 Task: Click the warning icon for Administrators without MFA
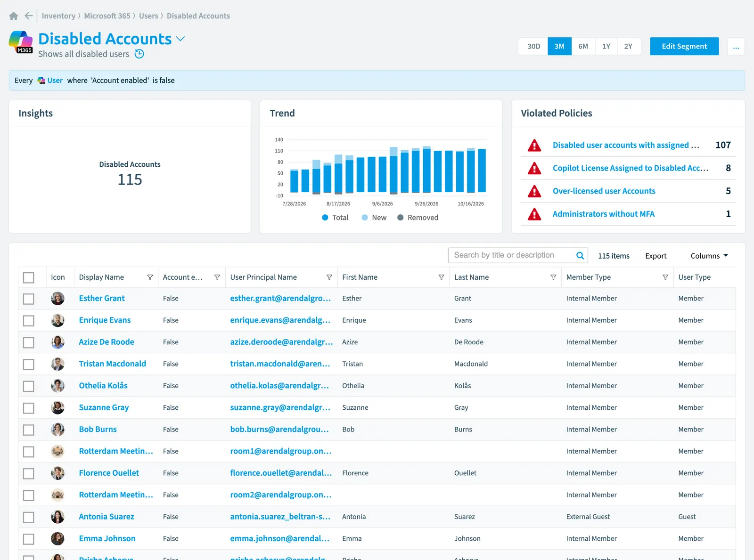click(534, 214)
